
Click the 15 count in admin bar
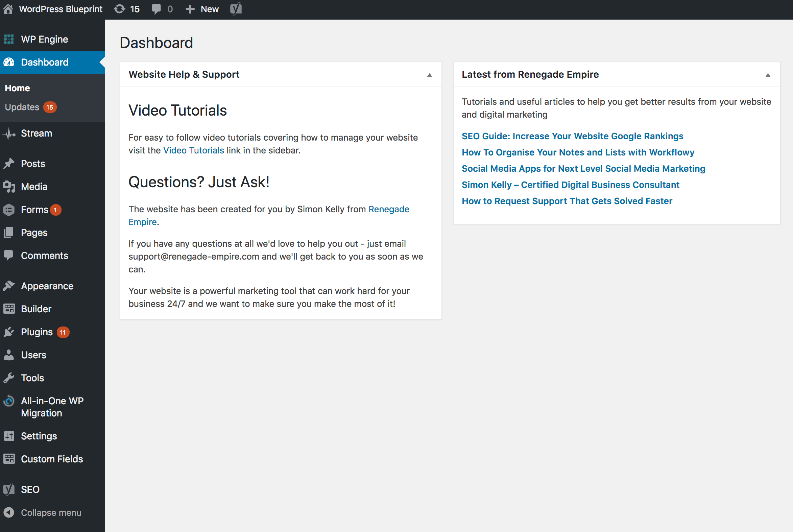pyautogui.click(x=135, y=9)
